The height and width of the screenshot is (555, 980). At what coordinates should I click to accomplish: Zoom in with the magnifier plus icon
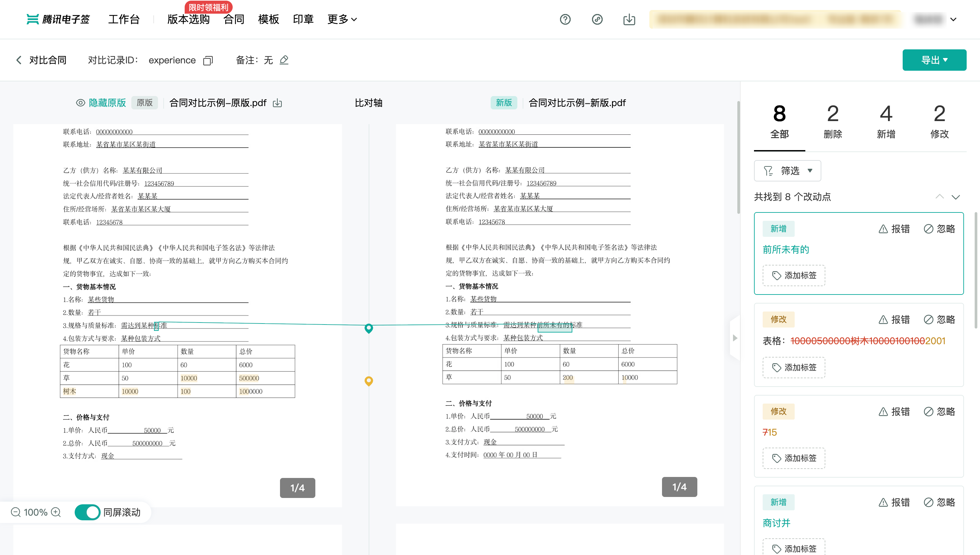click(56, 512)
